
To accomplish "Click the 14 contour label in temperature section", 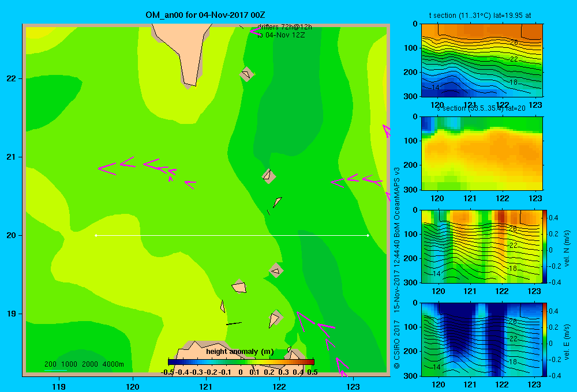I will (435, 88).
